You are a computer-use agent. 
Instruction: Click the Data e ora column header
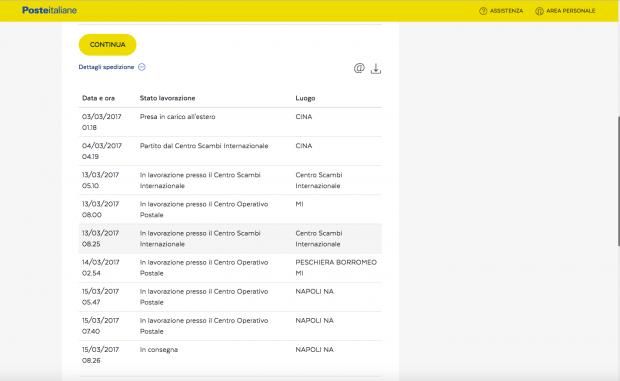[x=98, y=98]
